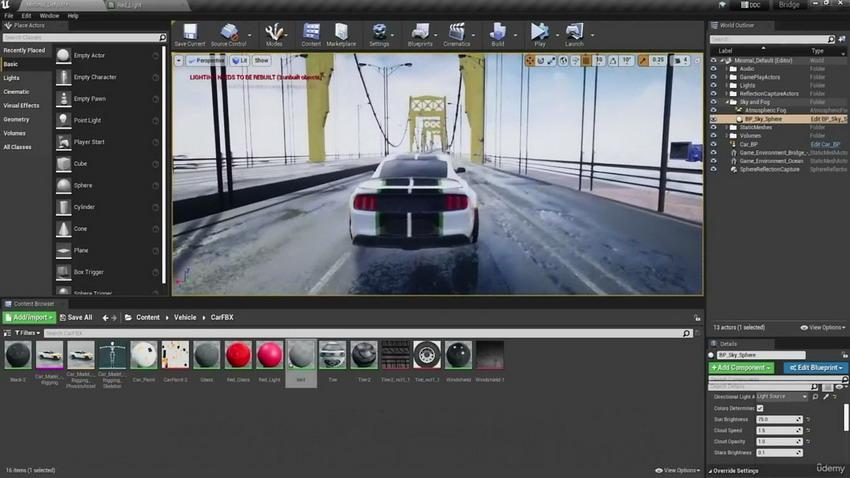
Task: Toggle visibility of the Audio folder
Action: (713, 69)
